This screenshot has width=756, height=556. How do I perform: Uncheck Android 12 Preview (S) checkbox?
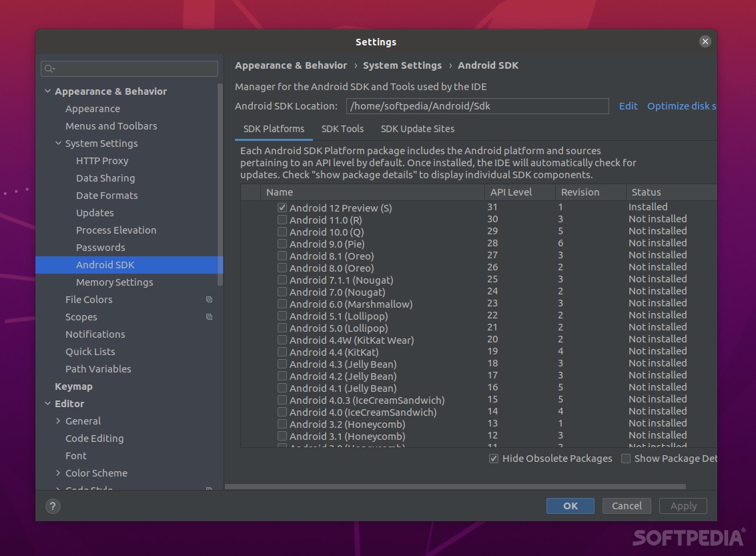(282, 208)
